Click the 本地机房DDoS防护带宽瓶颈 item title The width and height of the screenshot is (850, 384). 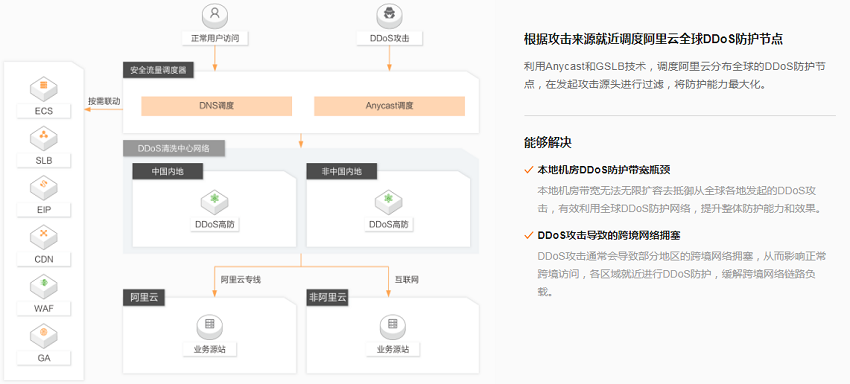(604, 170)
